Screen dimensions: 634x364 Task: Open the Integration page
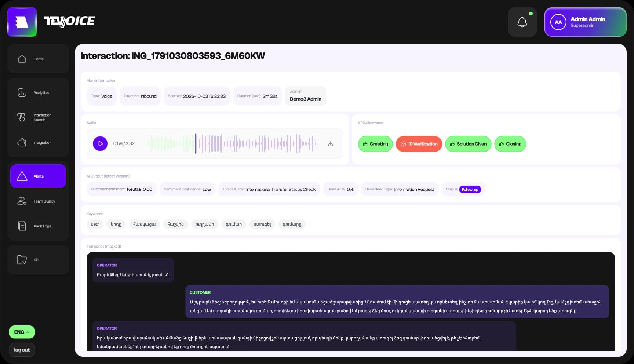(x=38, y=142)
